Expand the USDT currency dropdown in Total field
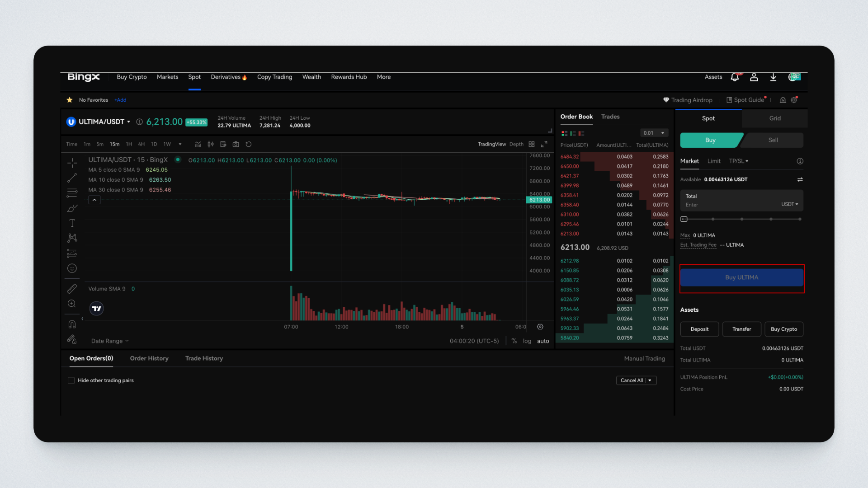 pos(789,204)
